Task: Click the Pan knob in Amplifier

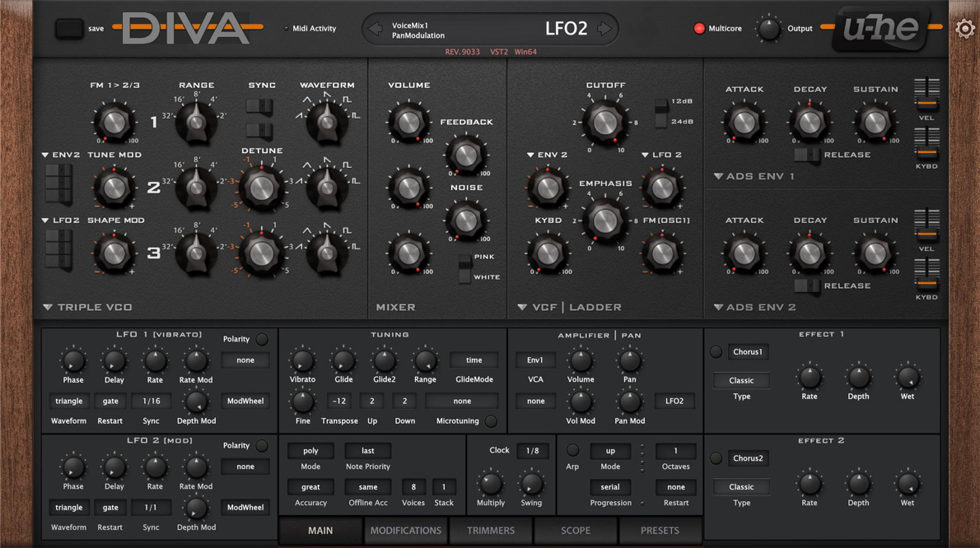Action: (629, 360)
